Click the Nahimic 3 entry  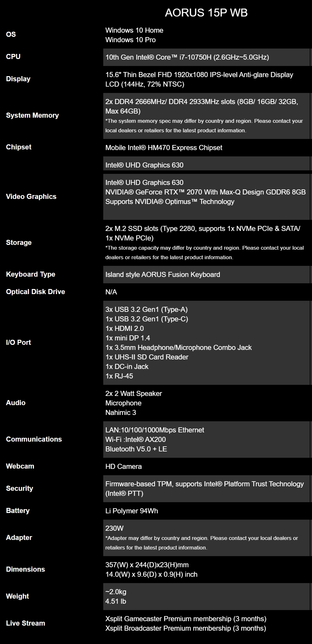point(121,413)
